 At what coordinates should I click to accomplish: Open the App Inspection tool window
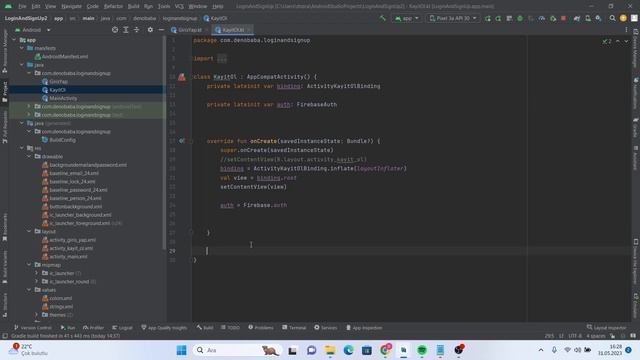click(x=364, y=328)
